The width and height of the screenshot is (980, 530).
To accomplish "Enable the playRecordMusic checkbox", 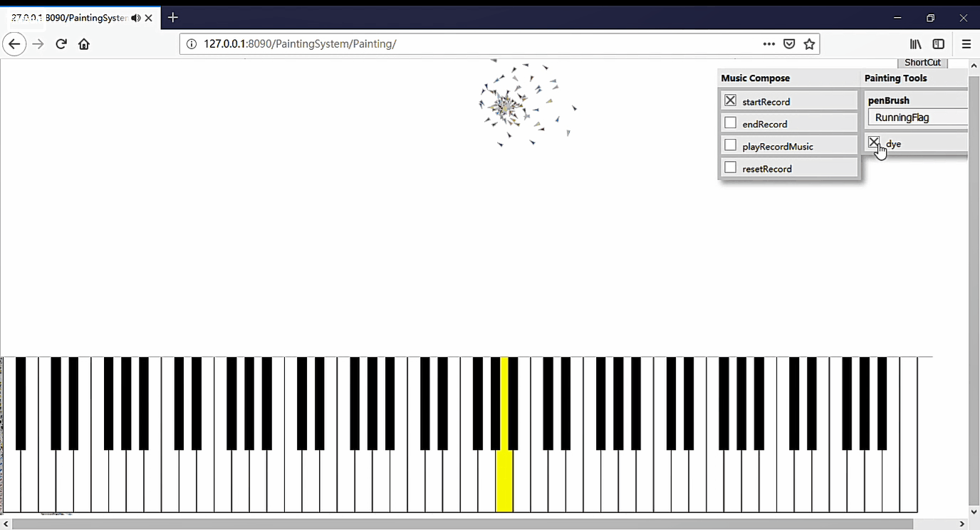I will tap(730, 145).
